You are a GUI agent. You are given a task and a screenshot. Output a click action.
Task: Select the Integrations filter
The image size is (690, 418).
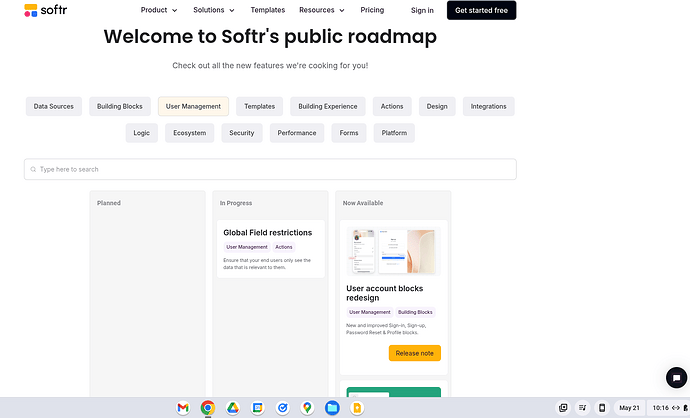coord(488,106)
